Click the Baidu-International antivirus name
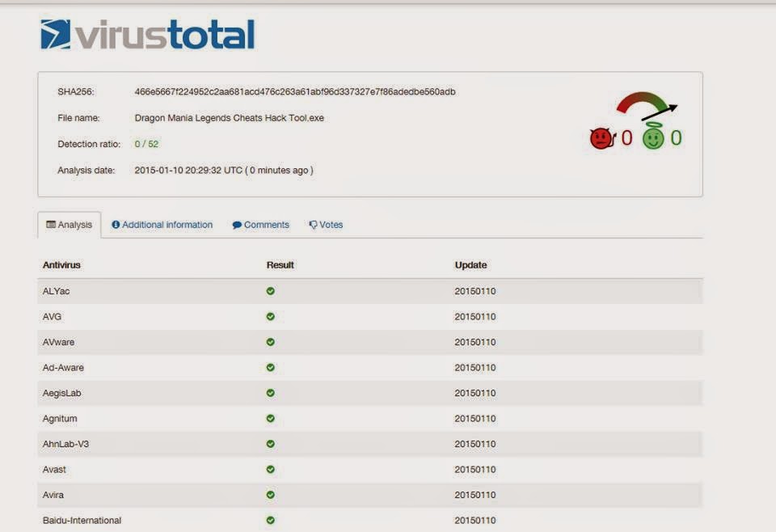 click(82, 520)
